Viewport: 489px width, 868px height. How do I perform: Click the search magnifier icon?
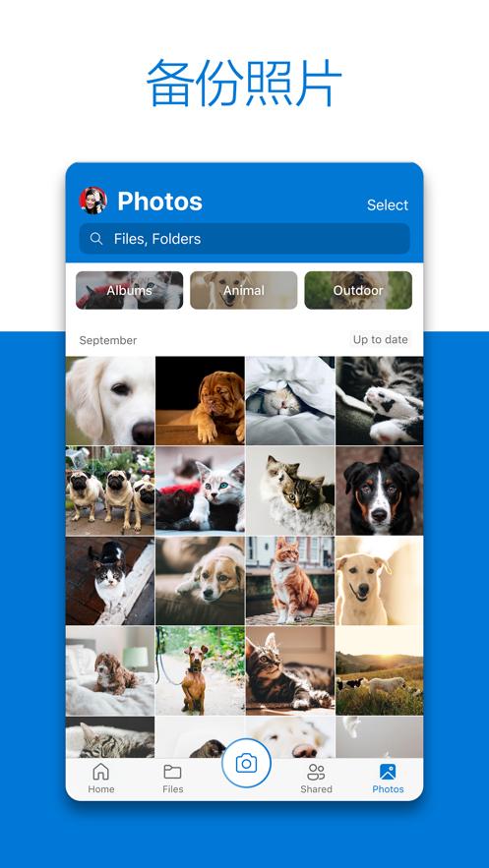[96, 239]
